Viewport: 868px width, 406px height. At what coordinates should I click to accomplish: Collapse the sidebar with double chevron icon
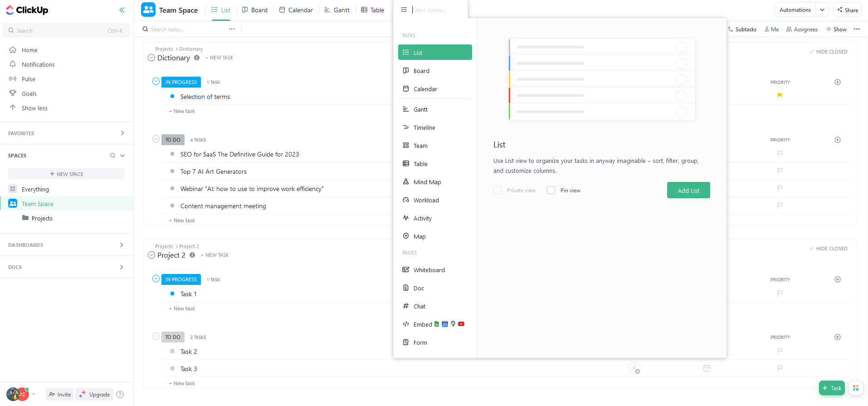(x=122, y=10)
